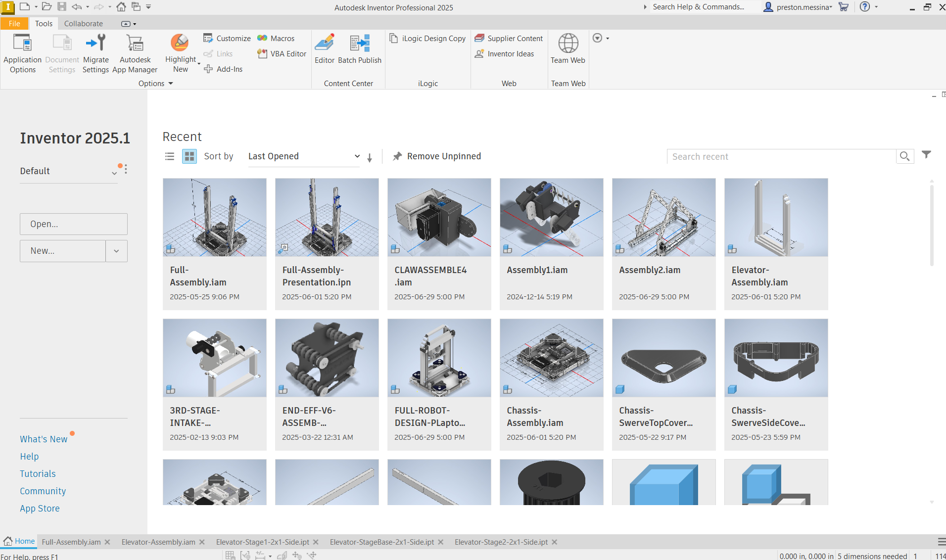
Task: Expand the New file type dropdown
Action: click(116, 251)
